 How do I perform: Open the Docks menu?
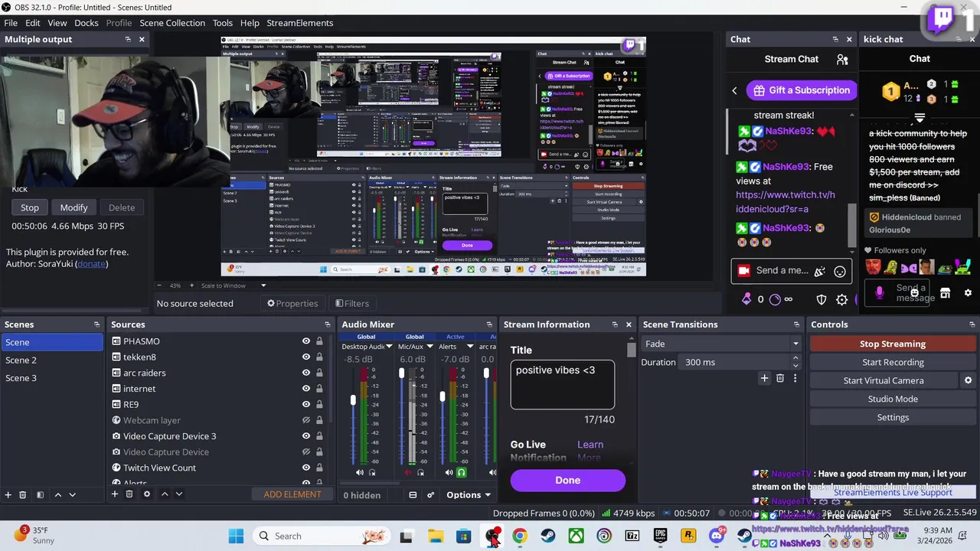[87, 23]
